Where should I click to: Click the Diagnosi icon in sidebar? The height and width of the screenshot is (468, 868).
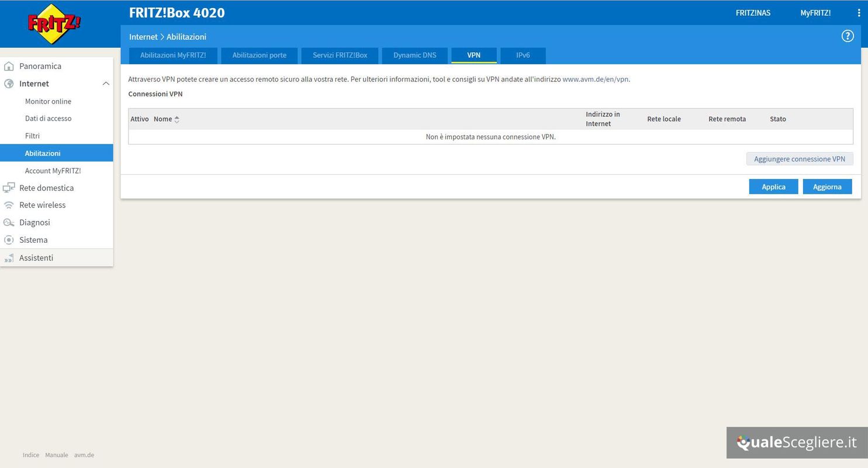(x=9, y=222)
